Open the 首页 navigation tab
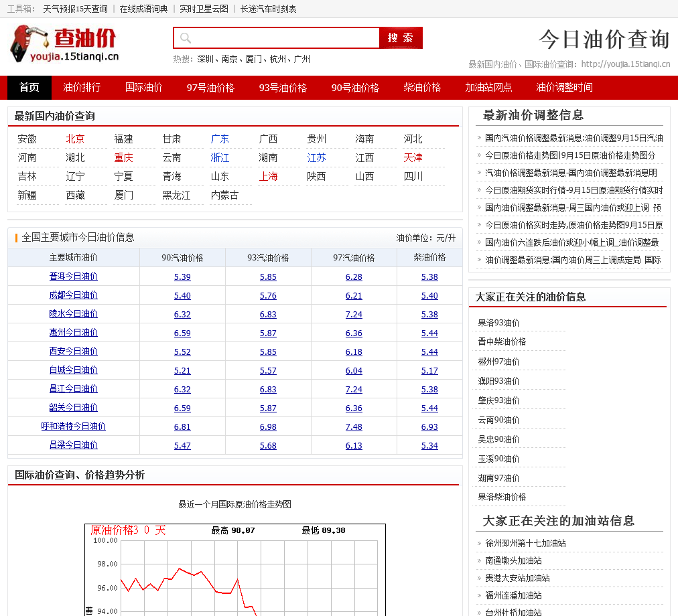Screen dimensions: 678x616 pos(29,87)
